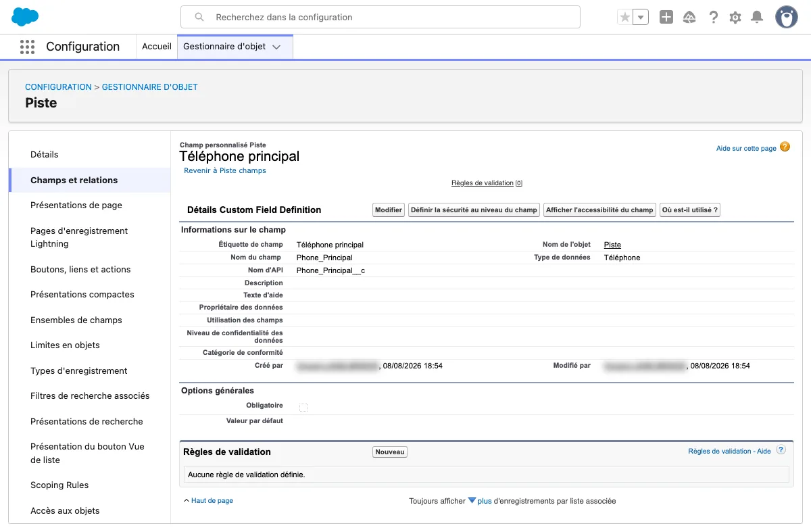This screenshot has height=532, width=811.
Task: Open the user profile avatar
Action: [x=787, y=17]
